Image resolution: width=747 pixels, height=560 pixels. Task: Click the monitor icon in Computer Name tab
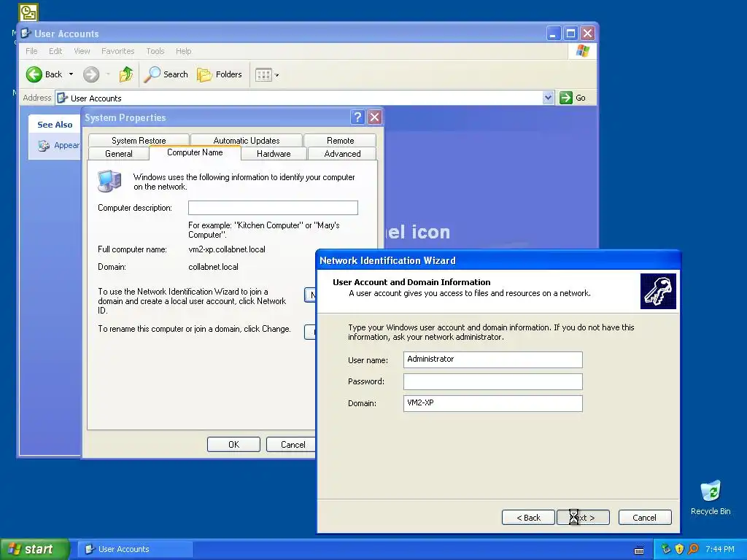pyautogui.click(x=109, y=181)
